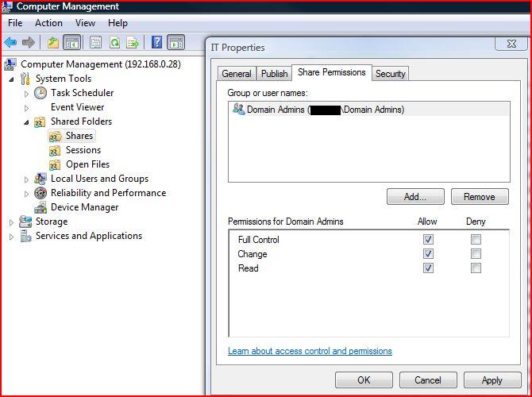
Task: Click the Shares folder icon
Action: (x=56, y=136)
